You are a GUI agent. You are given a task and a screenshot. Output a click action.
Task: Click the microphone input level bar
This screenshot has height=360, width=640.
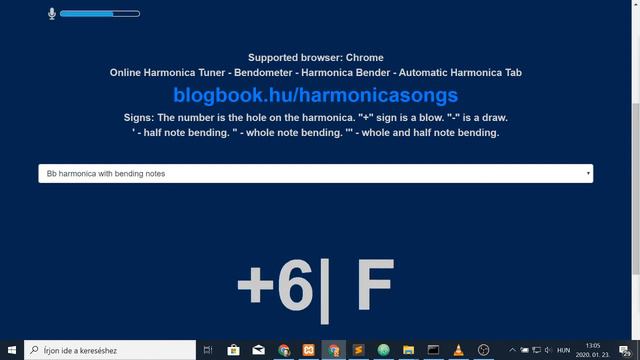pyautogui.click(x=100, y=14)
